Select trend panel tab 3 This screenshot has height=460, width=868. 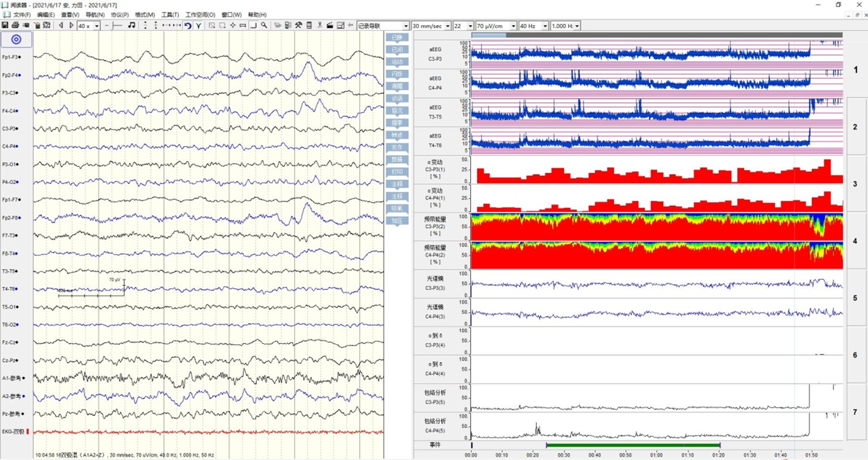[x=856, y=184]
